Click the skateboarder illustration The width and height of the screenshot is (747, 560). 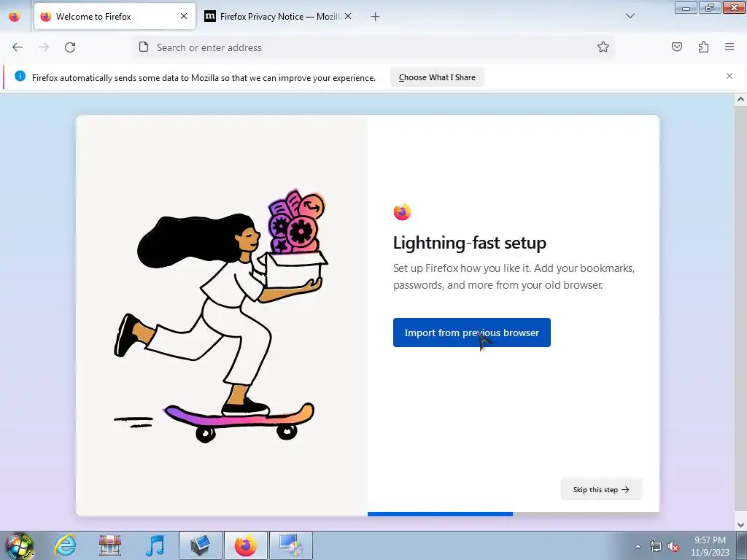click(x=221, y=315)
